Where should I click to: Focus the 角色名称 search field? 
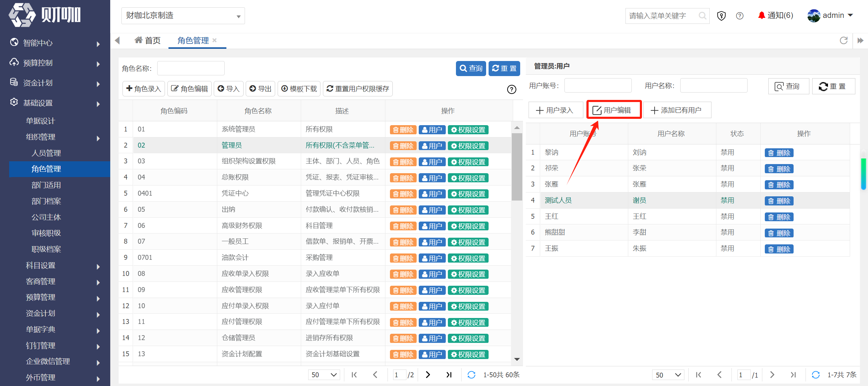[x=191, y=68]
